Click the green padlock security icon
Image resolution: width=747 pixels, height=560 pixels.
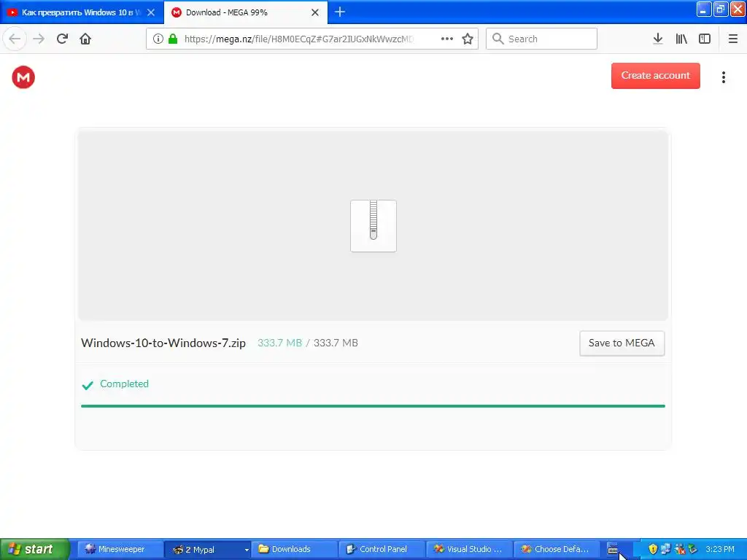click(x=173, y=39)
